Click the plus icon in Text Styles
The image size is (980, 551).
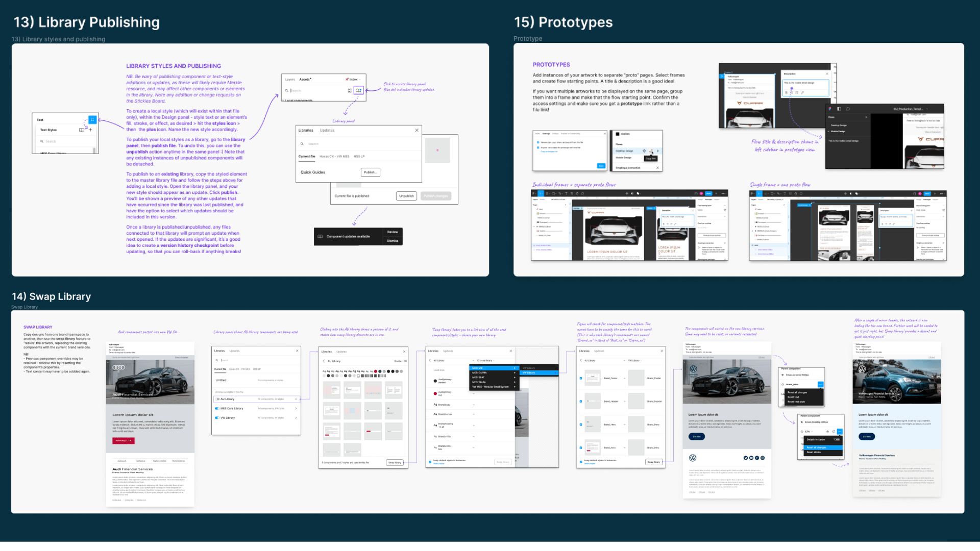pyautogui.click(x=91, y=130)
